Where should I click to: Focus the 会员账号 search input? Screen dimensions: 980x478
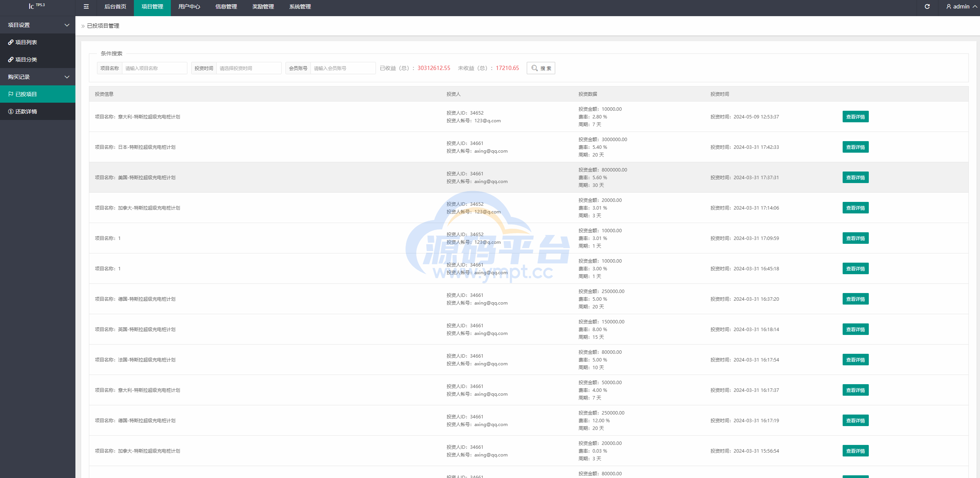[343, 68]
